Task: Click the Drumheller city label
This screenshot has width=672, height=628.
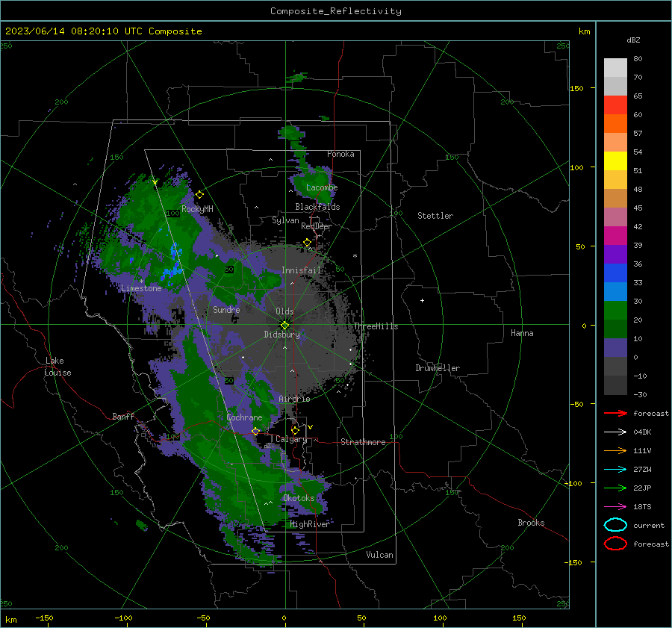Action: 438,368
